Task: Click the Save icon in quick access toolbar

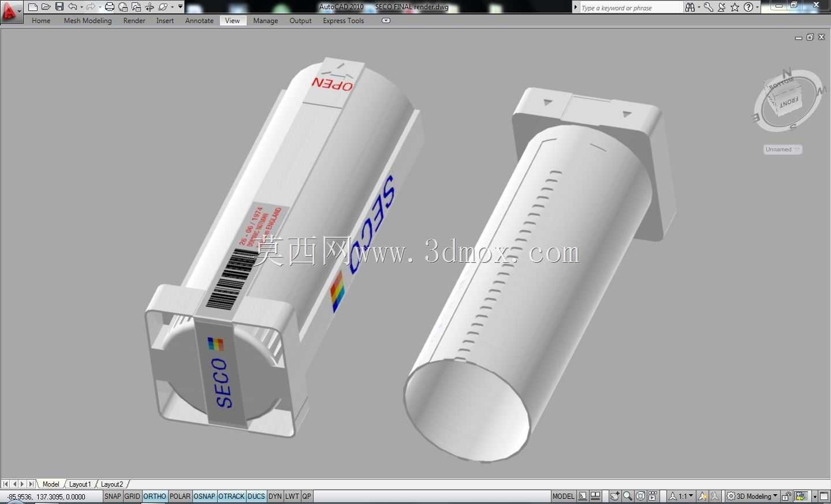Action: coord(59,7)
